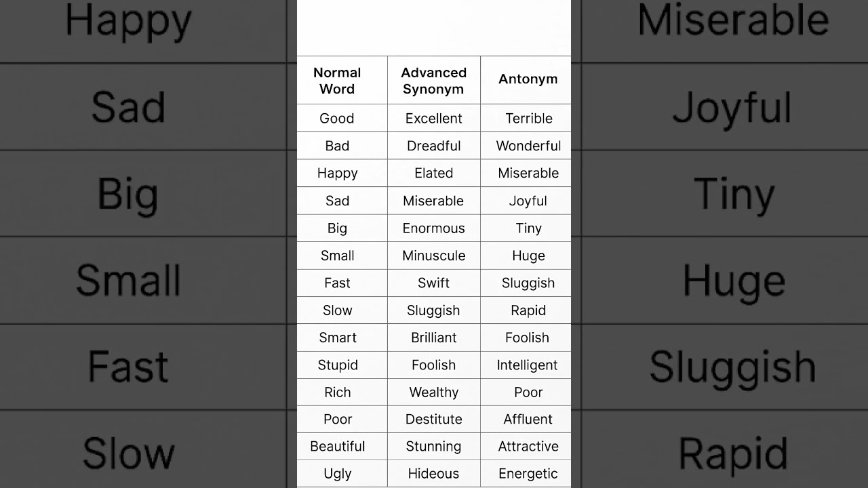Image resolution: width=868 pixels, height=488 pixels.
Task: Click the Antonym column header
Action: [x=528, y=79]
